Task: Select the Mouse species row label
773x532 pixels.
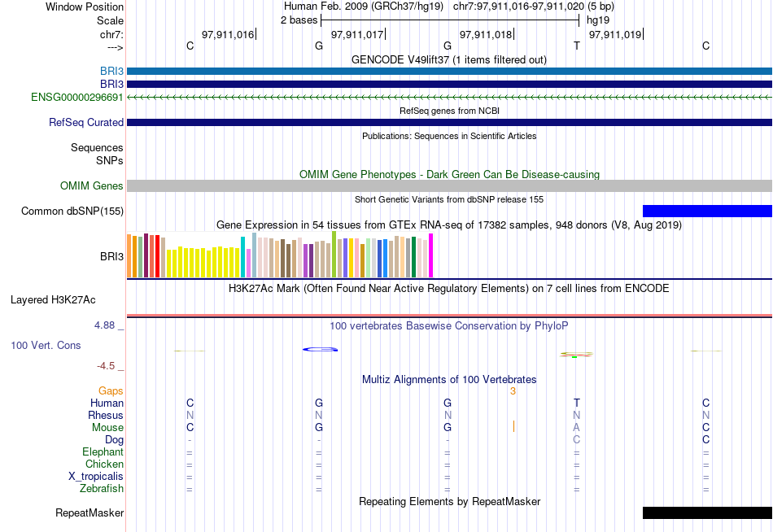Action: pos(107,428)
